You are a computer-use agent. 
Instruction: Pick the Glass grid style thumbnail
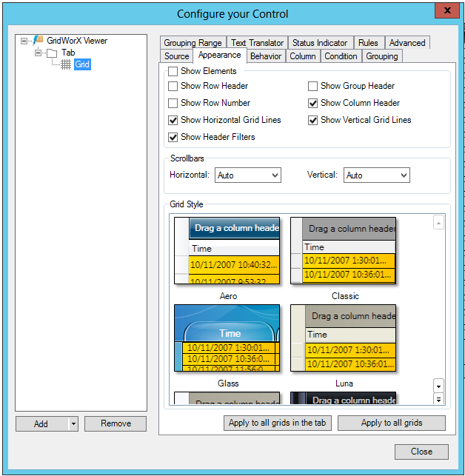(x=227, y=338)
